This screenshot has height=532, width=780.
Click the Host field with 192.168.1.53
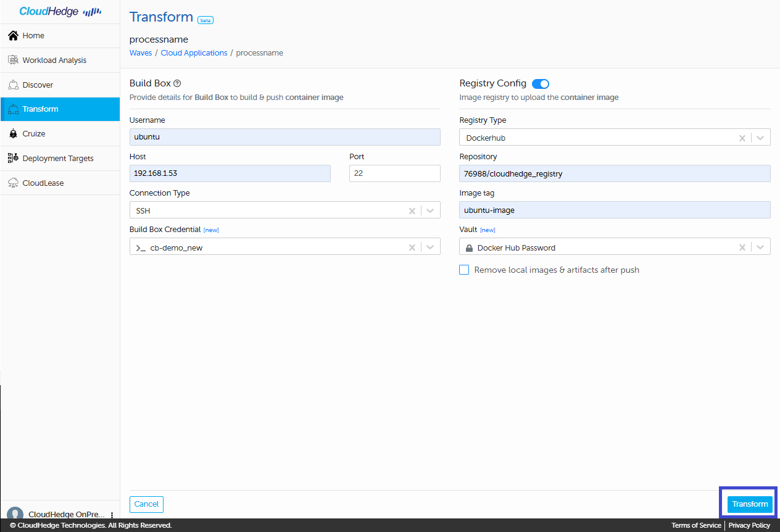click(230, 173)
